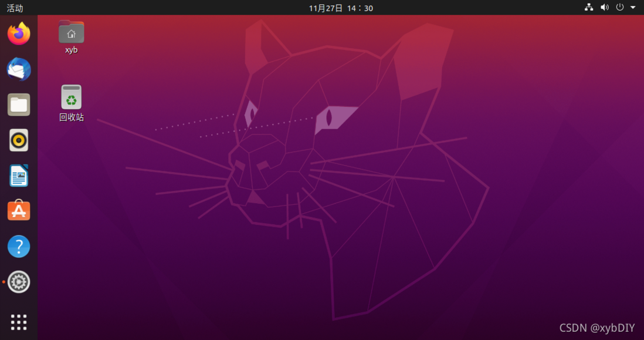
Task: Launch Rhythmbox music player
Action: [x=19, y=140]
